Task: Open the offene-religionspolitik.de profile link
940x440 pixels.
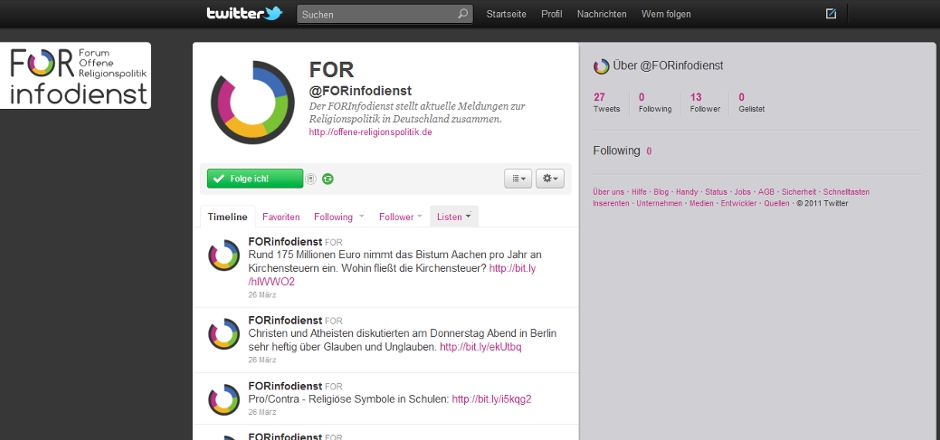Action: click(x=370, y=132)
